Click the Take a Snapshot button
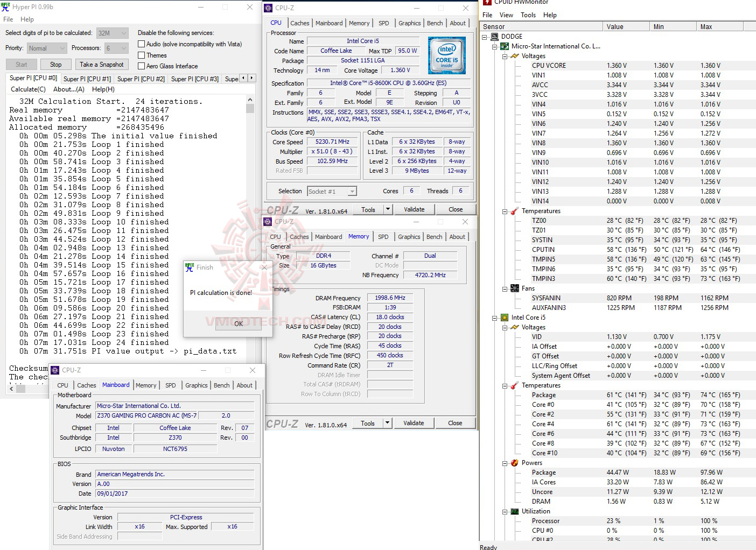The image size is (756, 550). coord(102,64)
